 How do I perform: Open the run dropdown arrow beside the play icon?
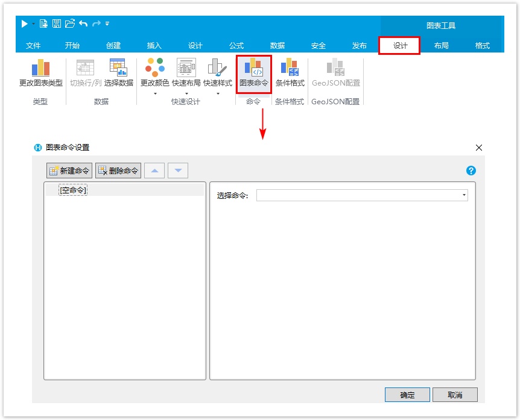coord(34,24)
